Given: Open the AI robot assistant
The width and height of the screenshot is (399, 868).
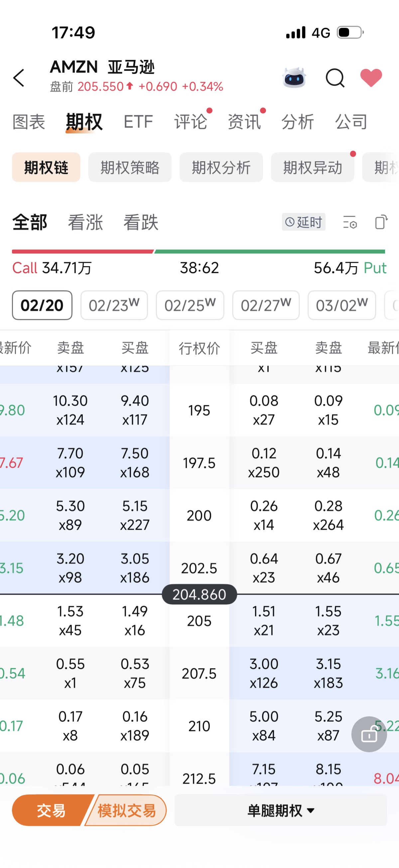Looking at the screenshot, I should [294, 78].
